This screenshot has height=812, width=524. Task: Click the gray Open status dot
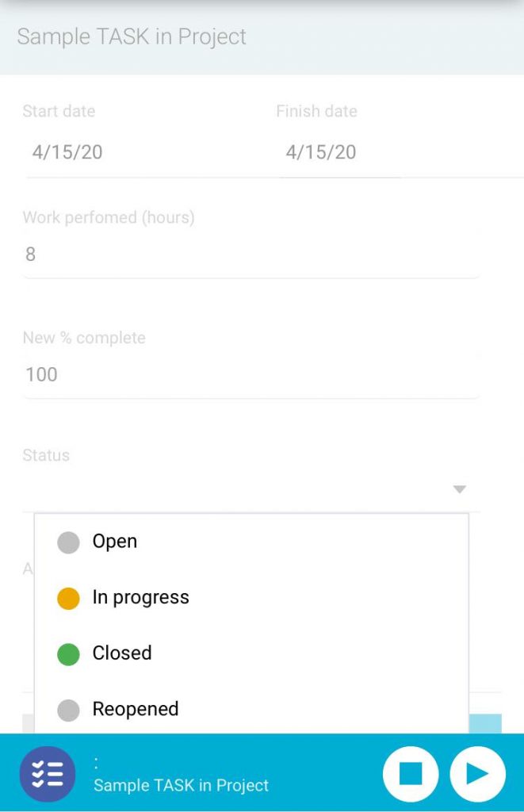(x=69, y=542)
